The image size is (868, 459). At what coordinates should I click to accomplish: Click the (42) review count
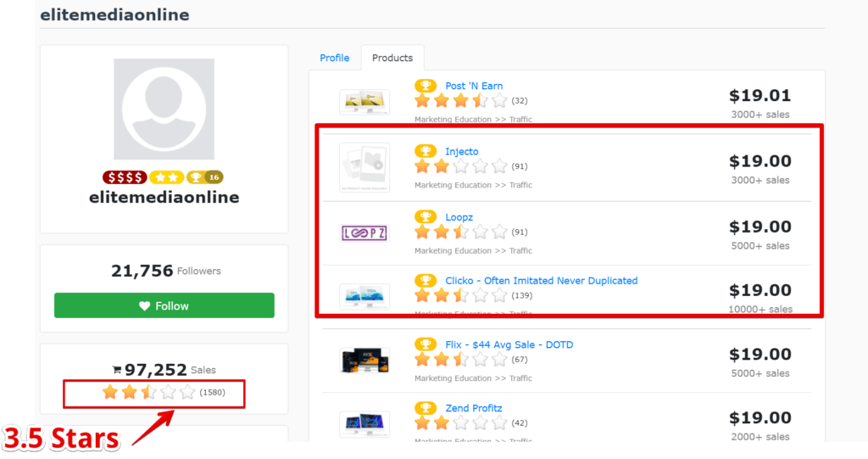tap(520, 423)
